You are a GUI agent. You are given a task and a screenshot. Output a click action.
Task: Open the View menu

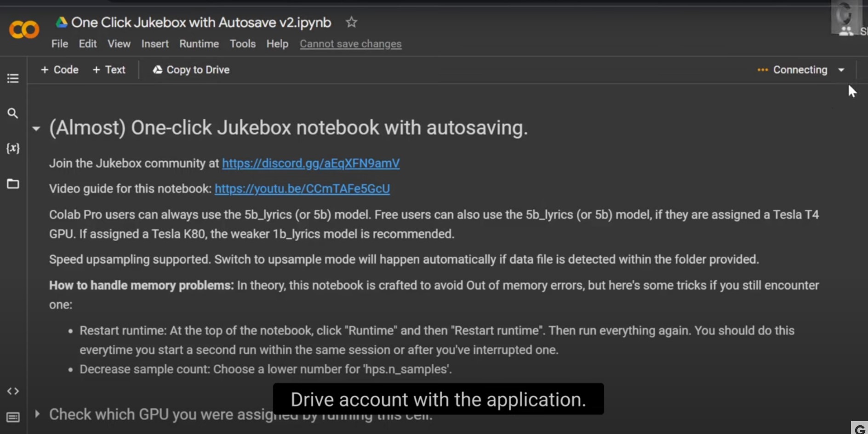(119, 44)
